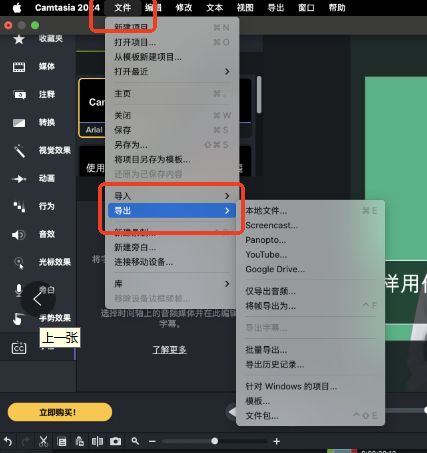This screenshot has height=453, width=427.
Task: Choose 关闭 in the File menu
Action: [x=172, y=116]
